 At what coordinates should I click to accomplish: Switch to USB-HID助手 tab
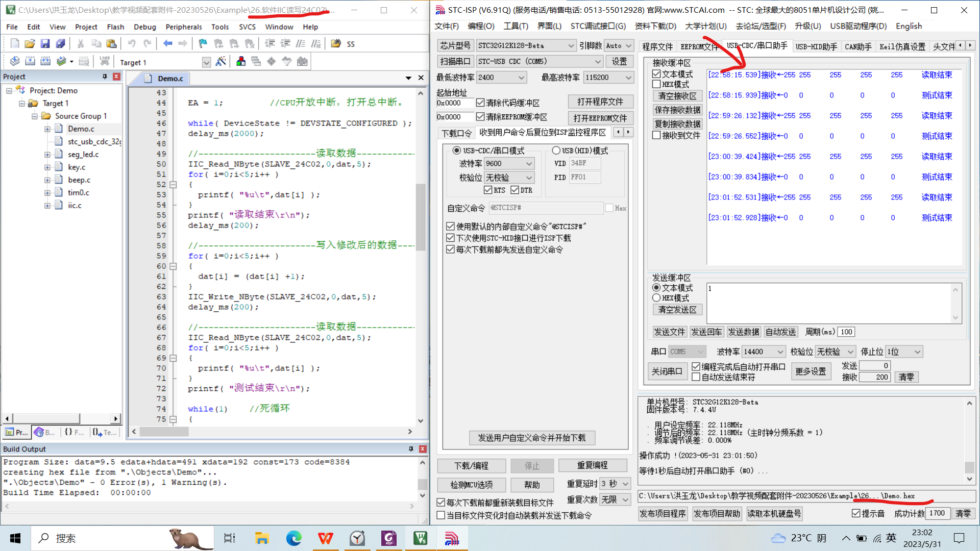pos(816,47)
